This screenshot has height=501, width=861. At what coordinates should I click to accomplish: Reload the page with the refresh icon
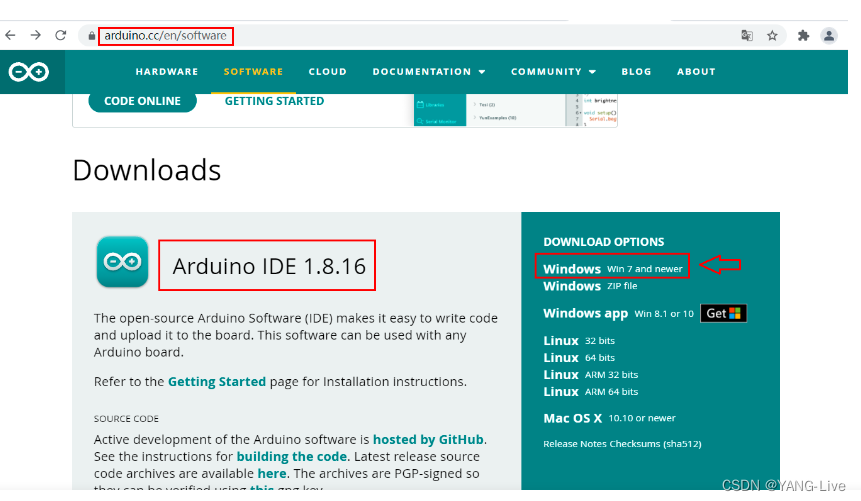tap(61, 36)
